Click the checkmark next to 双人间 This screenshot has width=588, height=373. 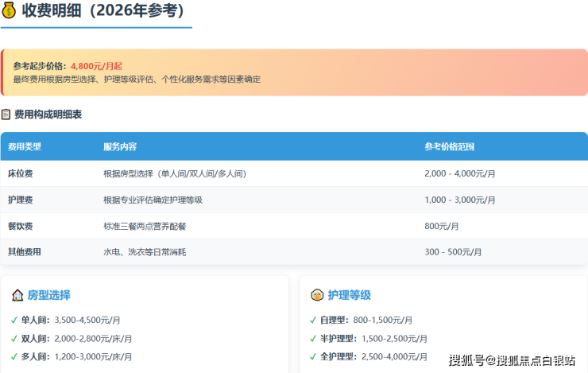[14, 338]
